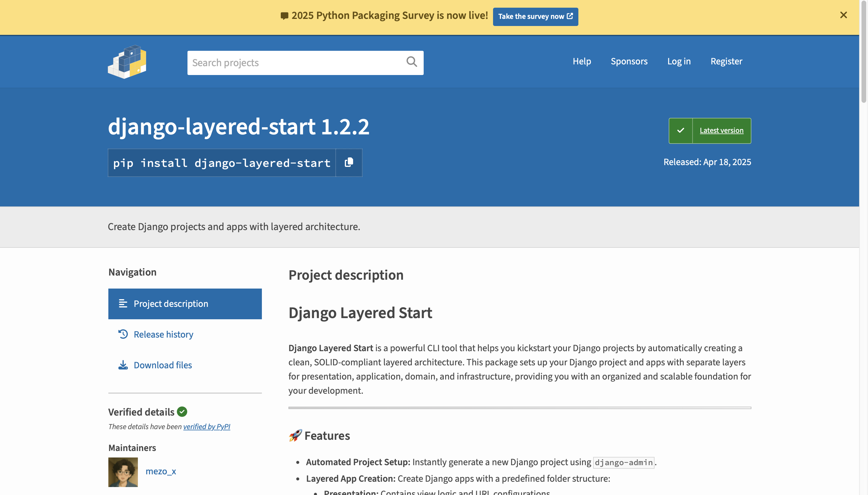This screenshot has height=495, width=868.
Task: Select the Release history navigation entry
Action: tap(163, 334)
